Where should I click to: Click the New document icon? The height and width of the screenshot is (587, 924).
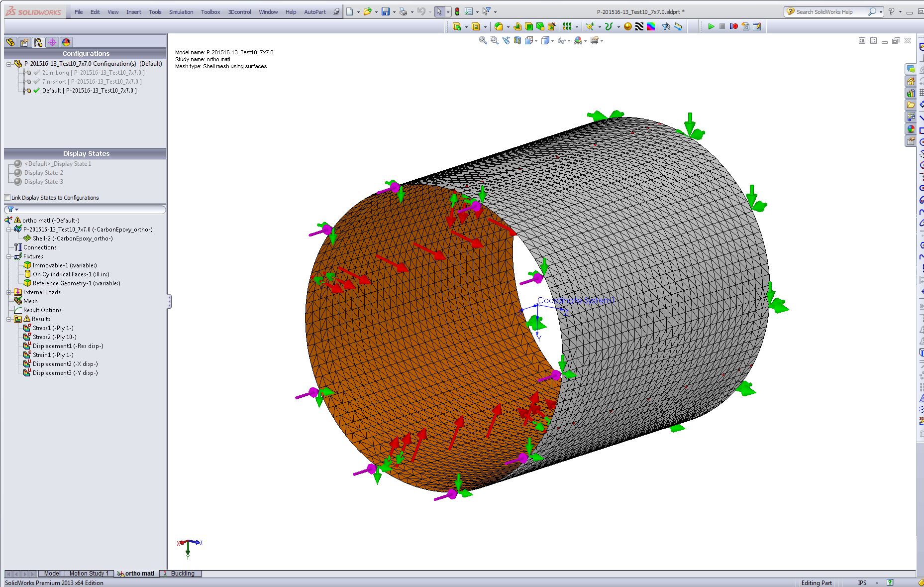350,11
